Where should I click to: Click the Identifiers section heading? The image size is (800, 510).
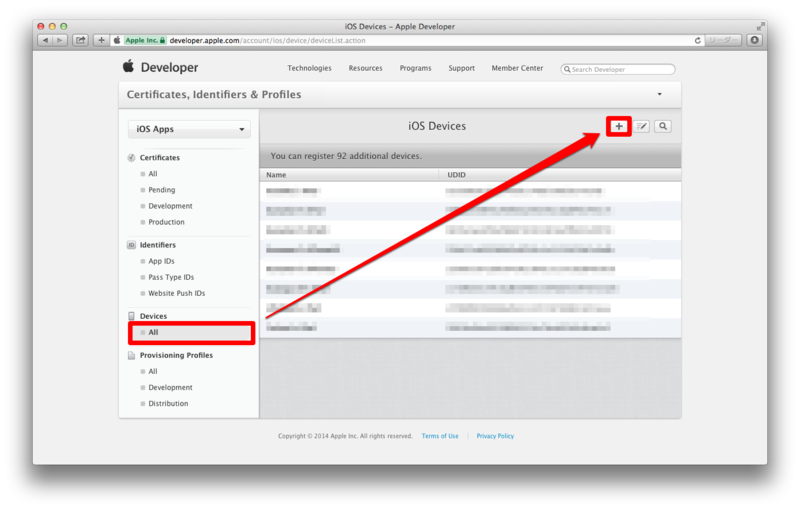pos(158,245)
